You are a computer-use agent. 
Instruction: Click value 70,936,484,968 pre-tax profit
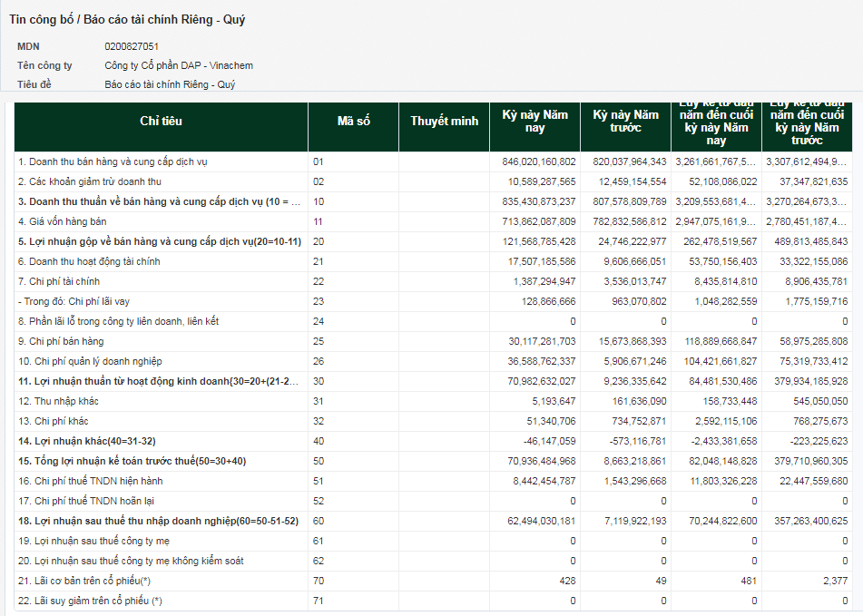[542, 461]
